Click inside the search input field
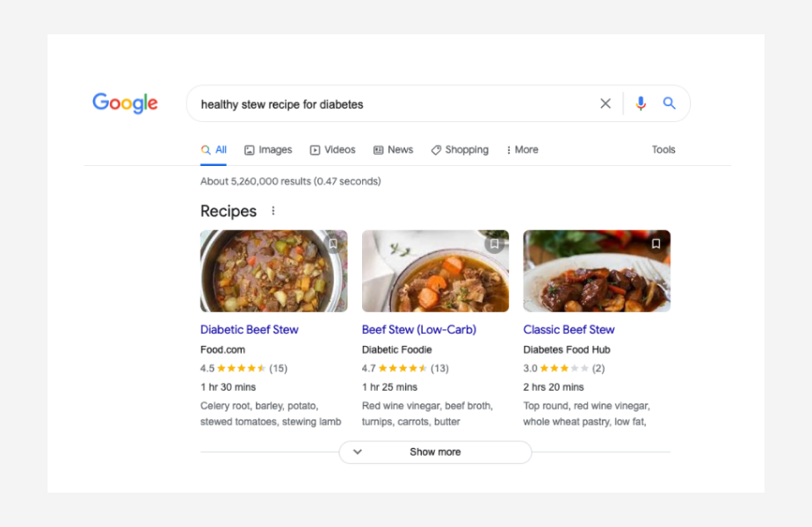812x527 pixels. [369, 103]
